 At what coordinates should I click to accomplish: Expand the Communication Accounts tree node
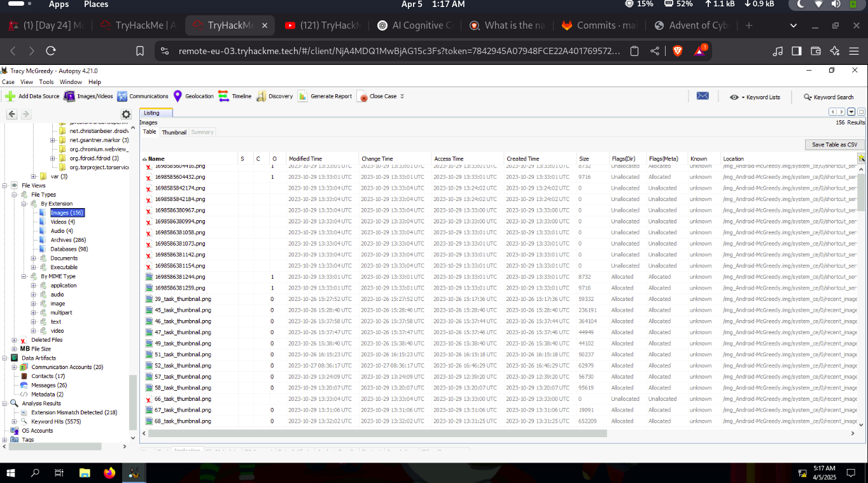point(15,367)
